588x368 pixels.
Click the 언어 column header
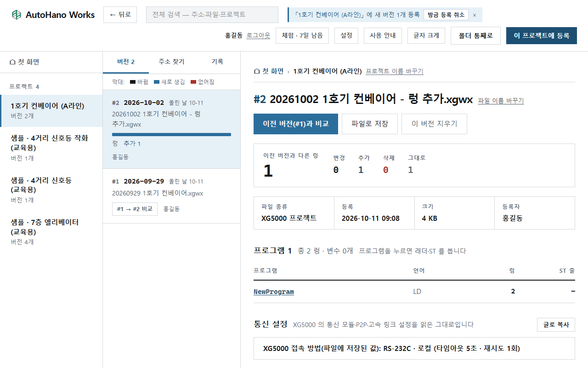tap(419, 271)
